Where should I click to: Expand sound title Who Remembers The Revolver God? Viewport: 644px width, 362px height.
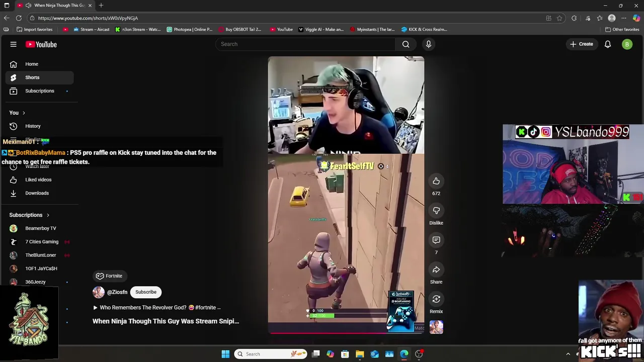tap(156, 308)
